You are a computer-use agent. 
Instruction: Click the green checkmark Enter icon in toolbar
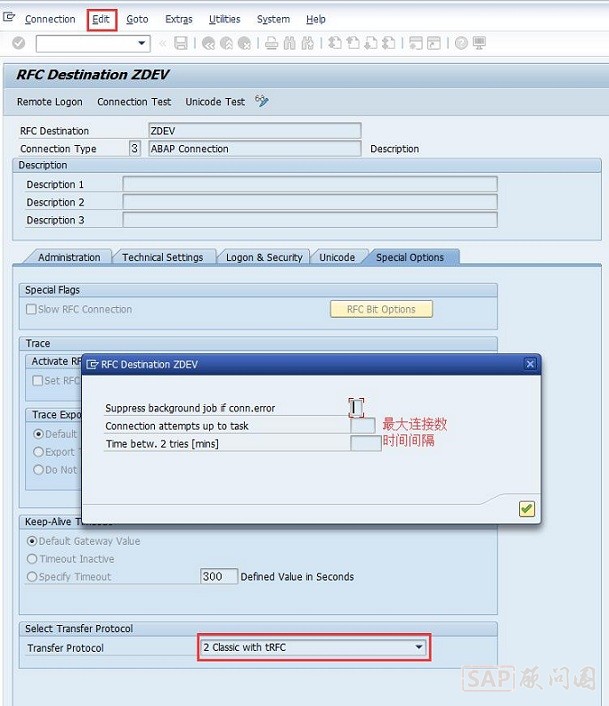click(x=18, y=43)
